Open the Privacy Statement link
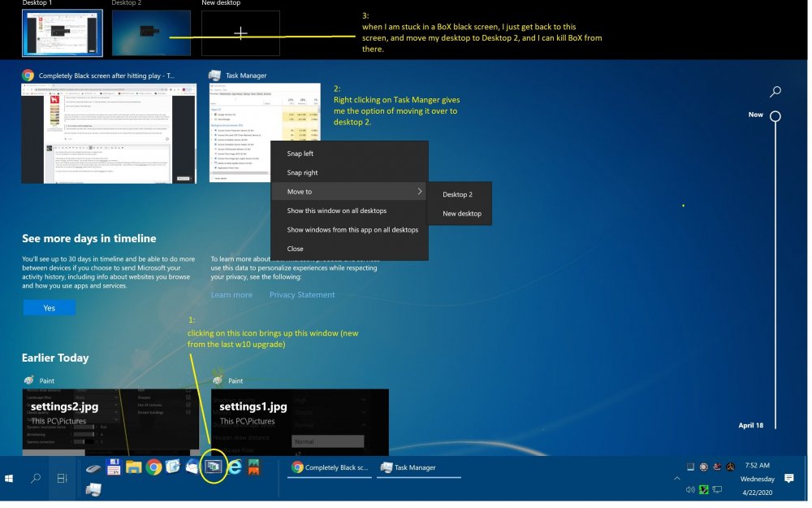812x508 pixels. point(304,296)
